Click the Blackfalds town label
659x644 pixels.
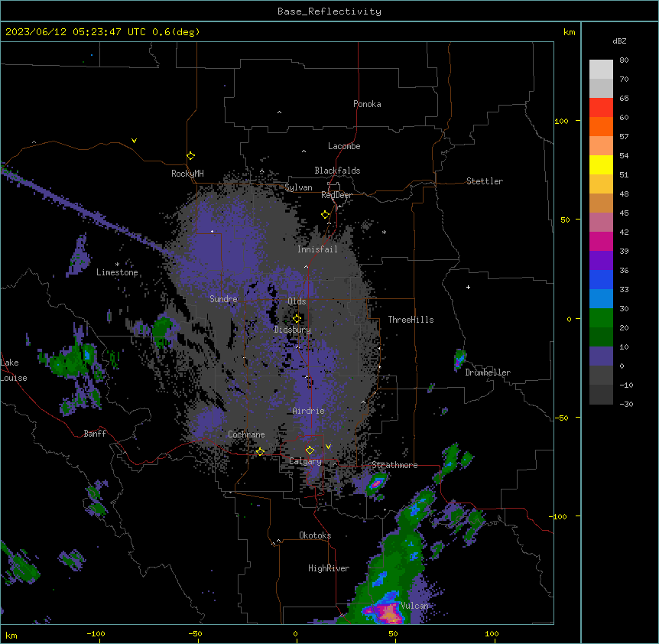click(x=337, y=171)
